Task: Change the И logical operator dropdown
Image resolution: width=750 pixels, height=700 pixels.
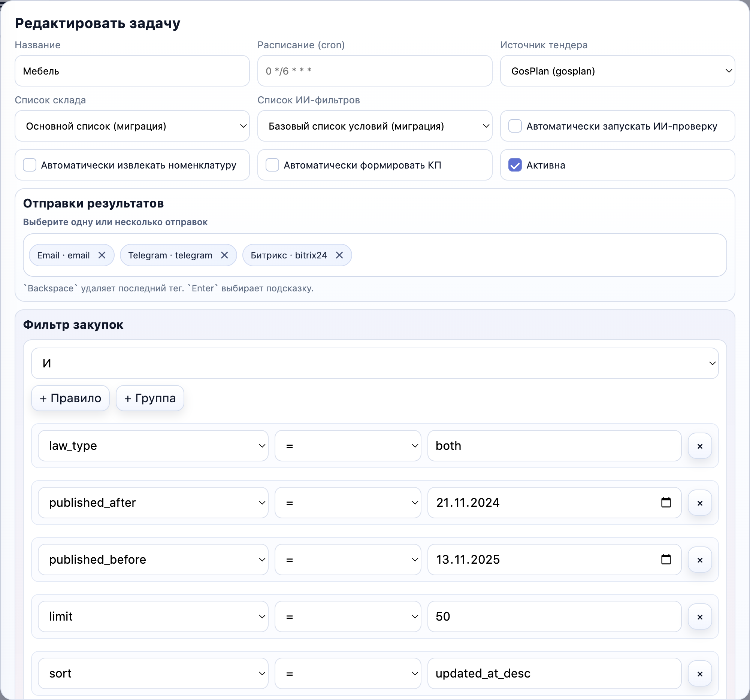Action: (x=375, y=363)
